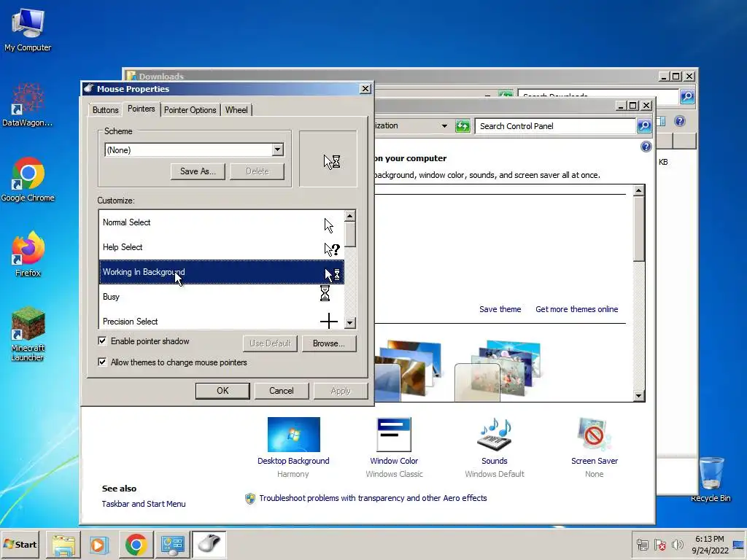Click the Customize list scroll down arrow
The image size is (747, 560).
pos(350,323)
